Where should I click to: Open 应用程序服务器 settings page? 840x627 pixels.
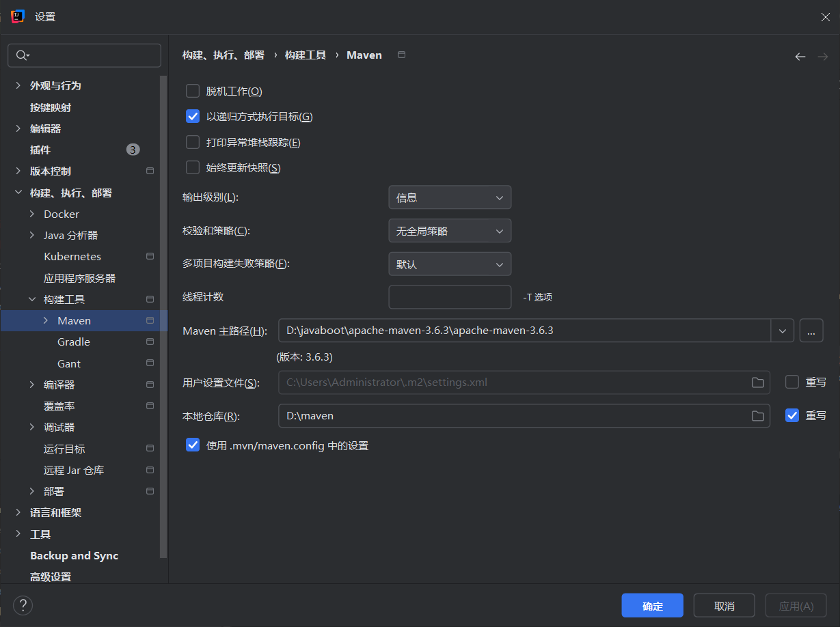point(80,278)
